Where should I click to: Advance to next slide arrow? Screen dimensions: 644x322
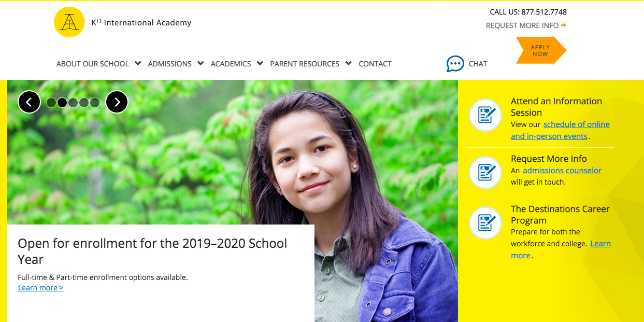coord(117,102)
